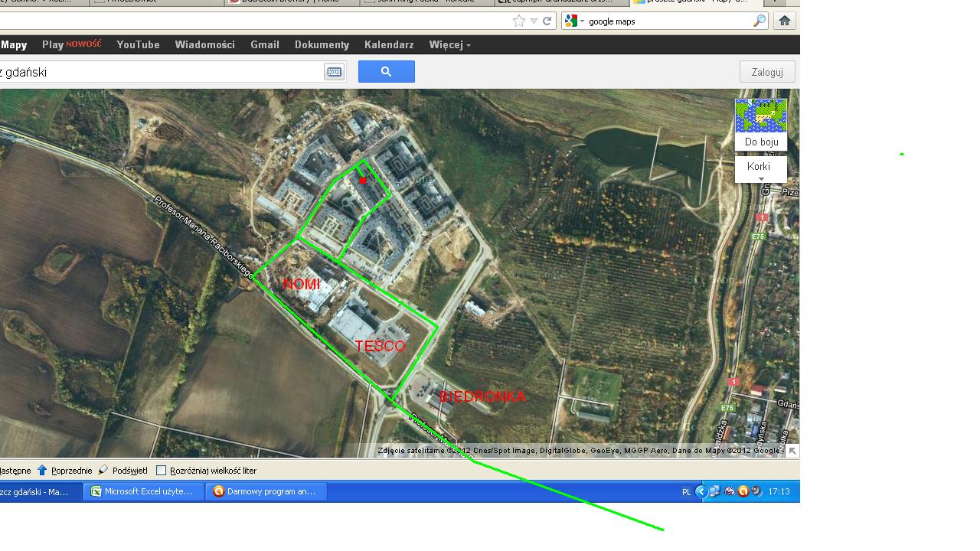Expand hidden tray icons arrow
This screenshot has height=551, width=980.
click(x=701, y=491)
